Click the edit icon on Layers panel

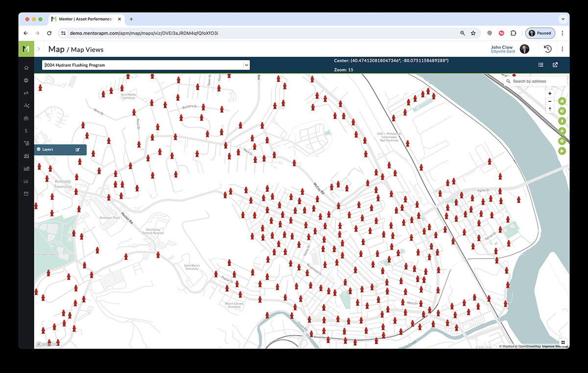[x=77, y=150]
